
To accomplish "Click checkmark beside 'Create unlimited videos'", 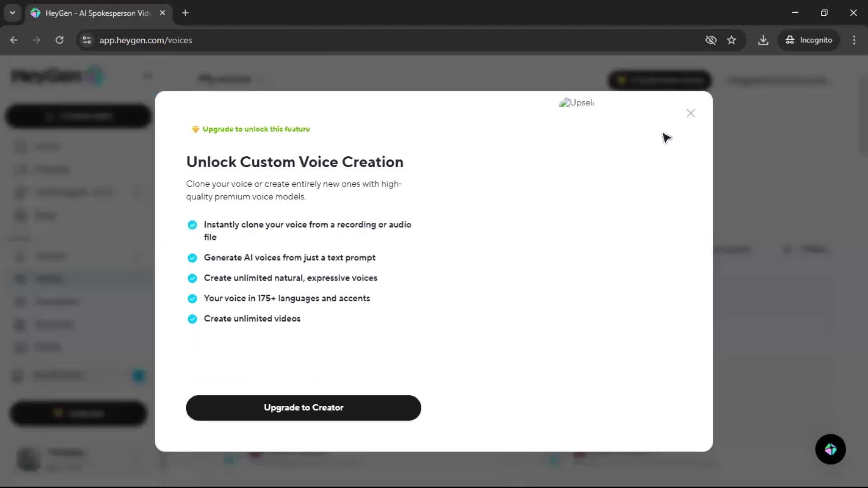I will [x=192, y=319].
